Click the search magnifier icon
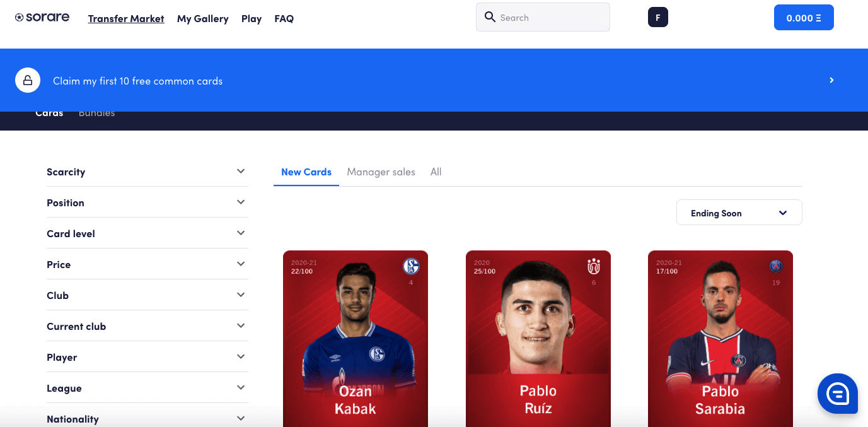 coord(490,17)
